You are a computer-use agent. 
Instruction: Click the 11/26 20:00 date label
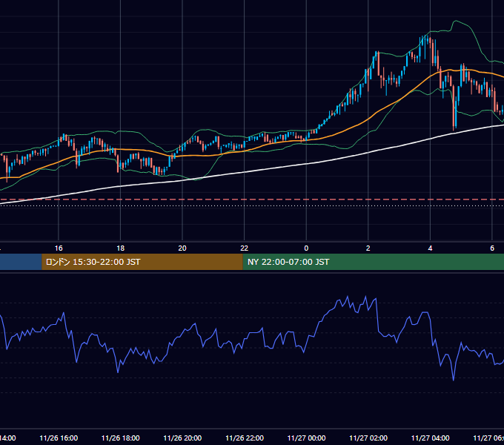182,438
